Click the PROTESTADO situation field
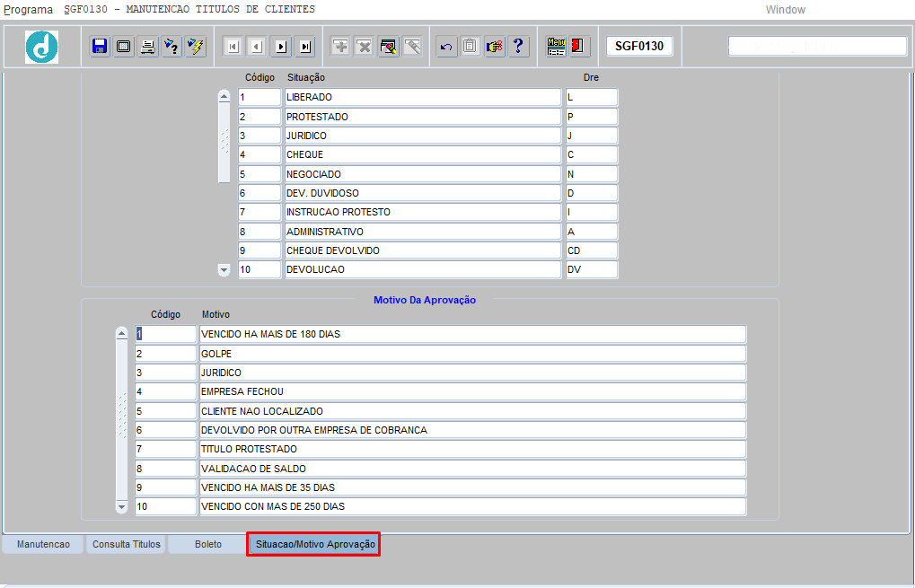The width and height of the screenshot is (915, 588). pos(422,117)
